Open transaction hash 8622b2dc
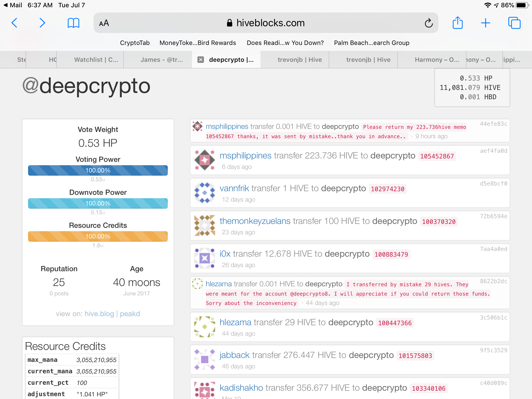This screenshot has width=532, height=399. (x=494, y=281)
